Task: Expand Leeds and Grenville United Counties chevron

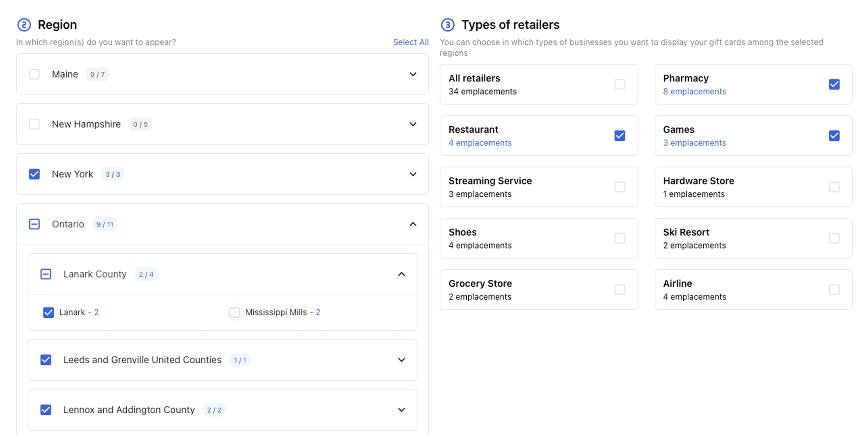Action: pyautogui.click(x=401, y=360)
